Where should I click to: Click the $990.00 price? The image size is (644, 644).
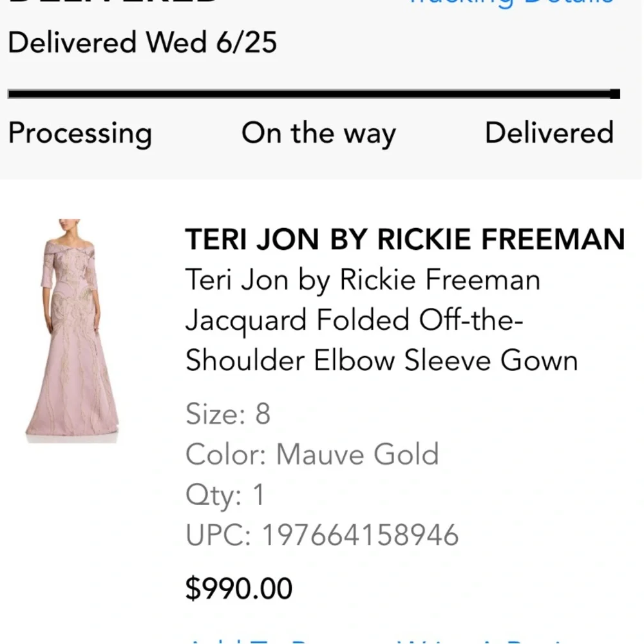pyautogui.click(x=238, y=587)
